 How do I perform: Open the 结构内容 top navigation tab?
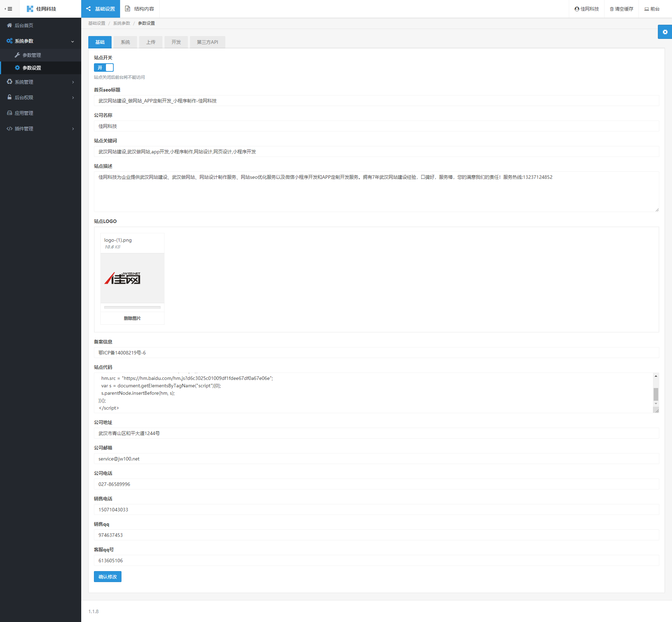pyautogui.click(x=140, y=9)
